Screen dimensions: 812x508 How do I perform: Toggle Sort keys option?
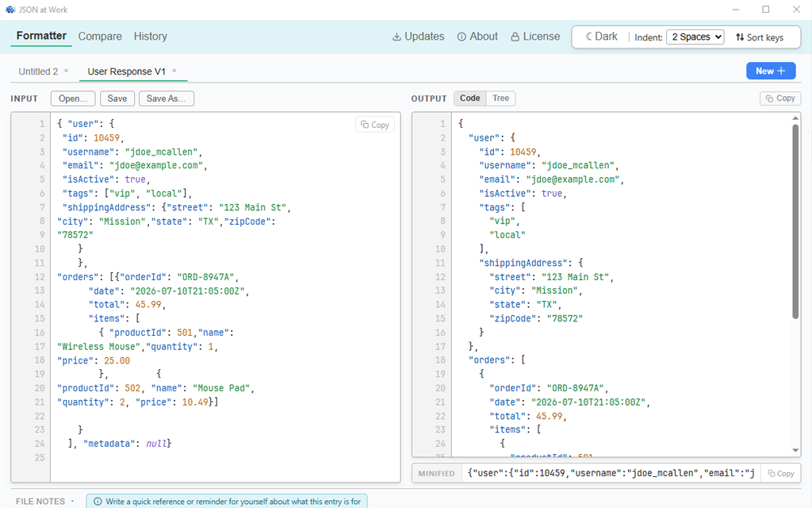pyautogui.click(x=760, y=37)
